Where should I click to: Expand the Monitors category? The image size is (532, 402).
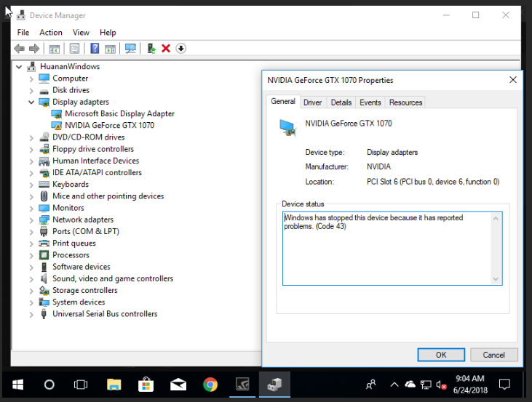click(x=31, y=209)
